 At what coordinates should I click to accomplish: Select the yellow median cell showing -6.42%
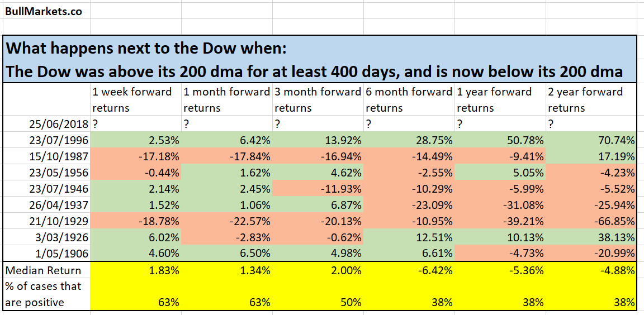(x=409, y=270)
